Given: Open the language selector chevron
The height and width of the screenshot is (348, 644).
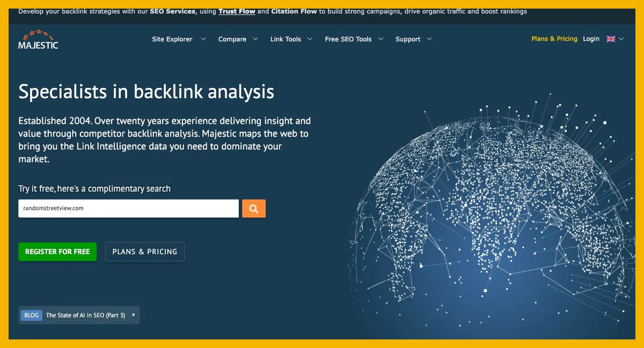Looking at the screenshot, I should point(621,39).
